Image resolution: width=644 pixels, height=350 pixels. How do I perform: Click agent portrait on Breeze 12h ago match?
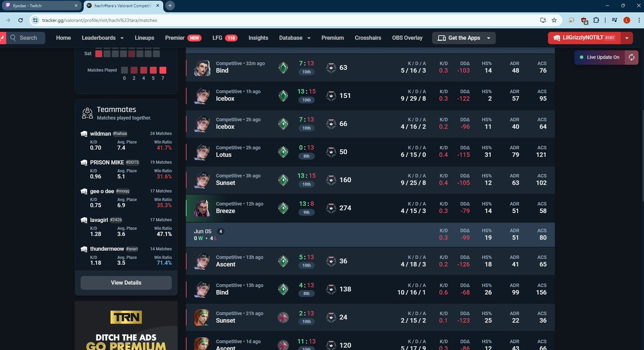(x=202, y=208)
